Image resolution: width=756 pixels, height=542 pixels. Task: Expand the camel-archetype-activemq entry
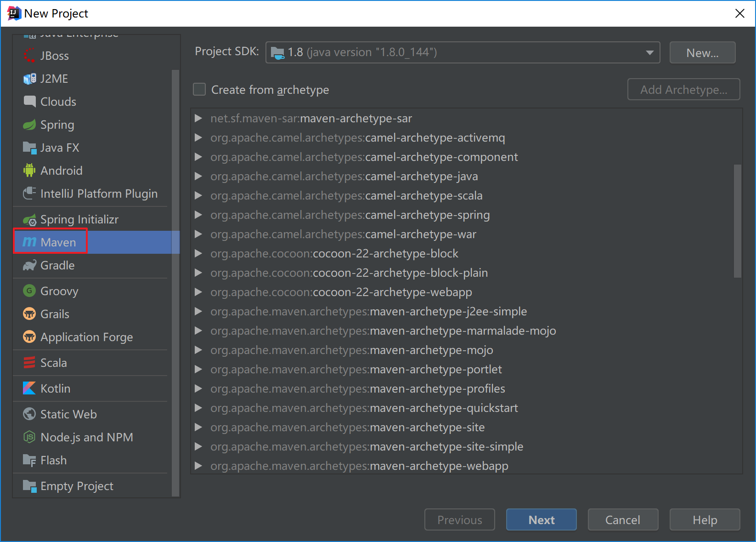[x=198, y=137]
